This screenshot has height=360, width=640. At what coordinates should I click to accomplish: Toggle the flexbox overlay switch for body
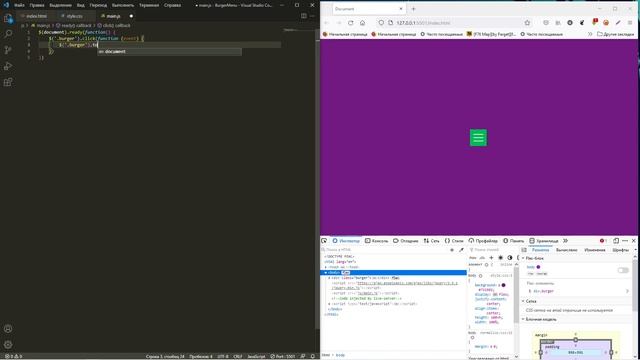point(623,270)
